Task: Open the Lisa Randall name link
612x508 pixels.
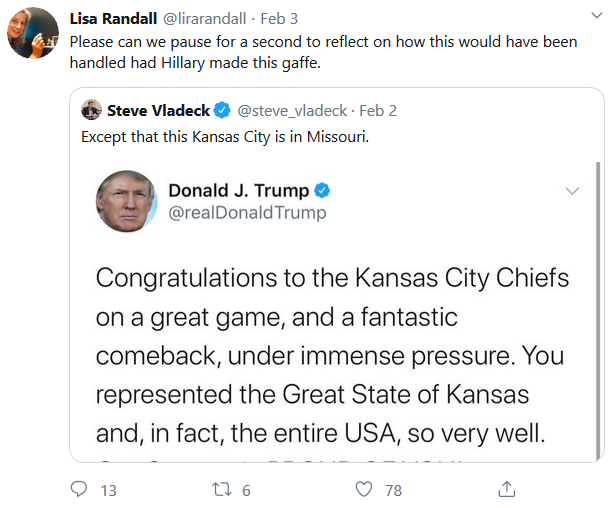Action: [x=113, y=18]
